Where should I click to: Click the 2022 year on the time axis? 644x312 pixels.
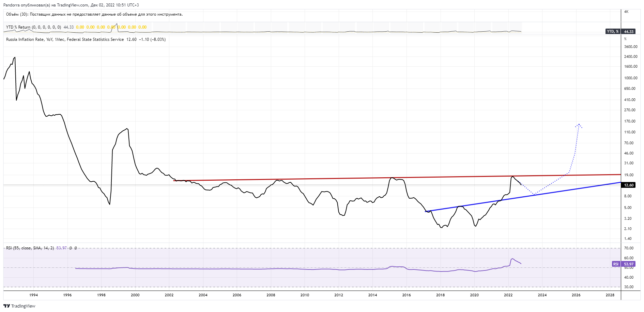pyautogui.click(x=508, y=295)
